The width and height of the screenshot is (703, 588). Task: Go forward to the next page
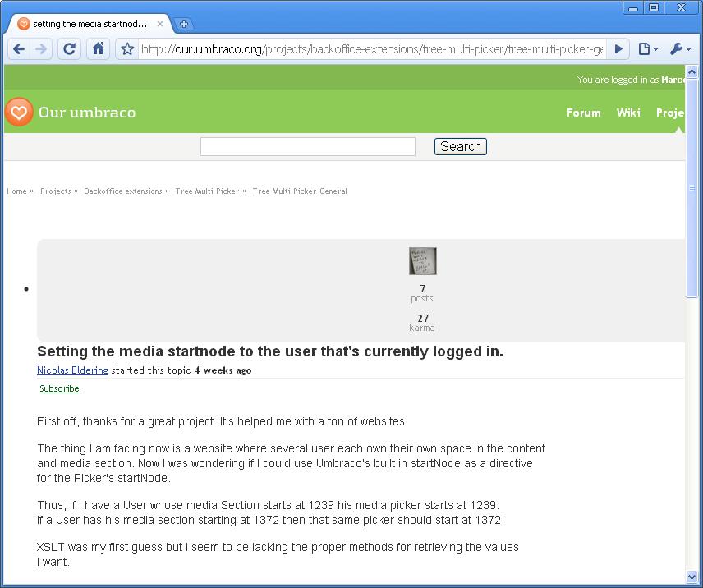tap(41, 48)
